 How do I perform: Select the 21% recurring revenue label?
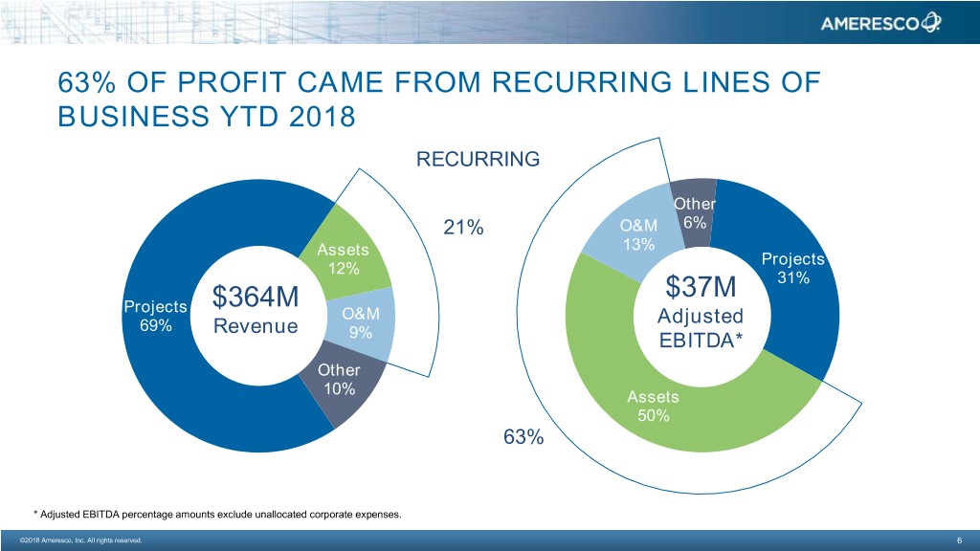tap(463, 229)
